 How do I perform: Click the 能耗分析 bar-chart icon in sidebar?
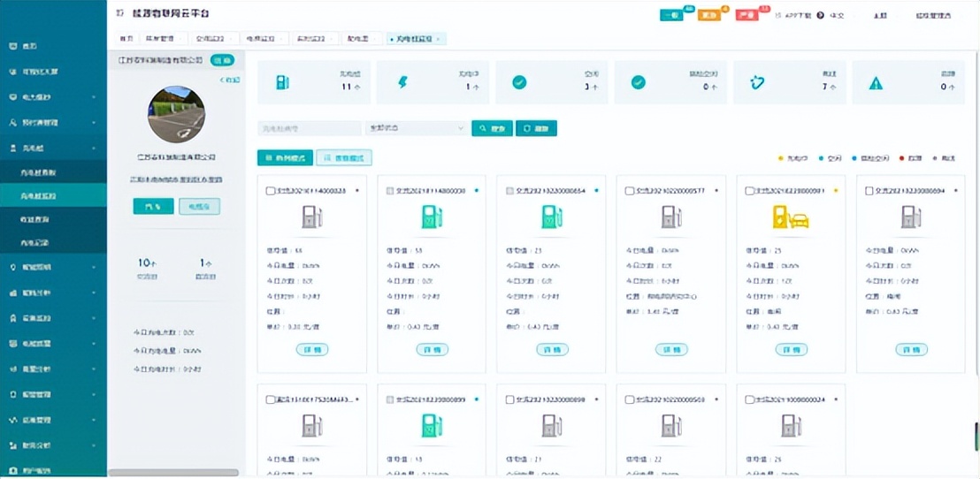tap(12, 293)
